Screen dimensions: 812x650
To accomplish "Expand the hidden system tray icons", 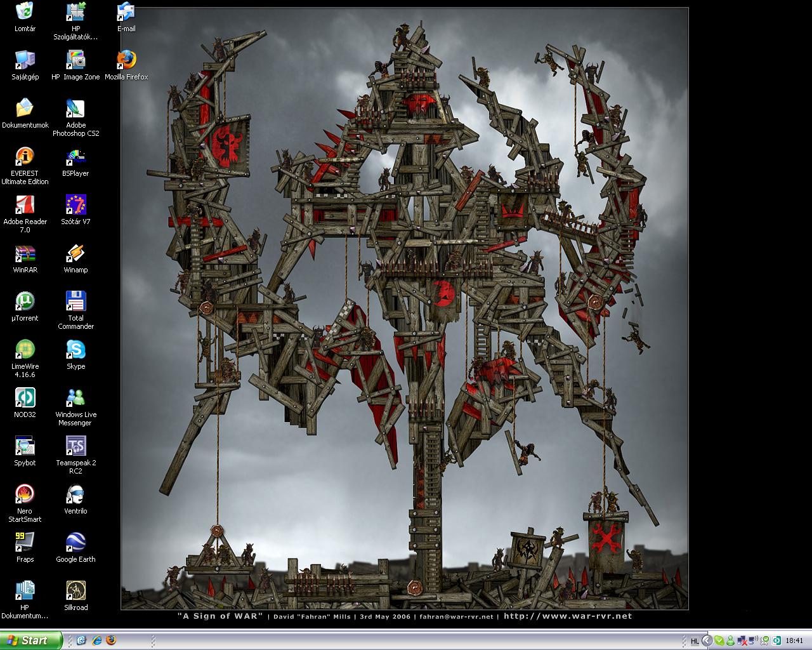I will tap(707, 640).
